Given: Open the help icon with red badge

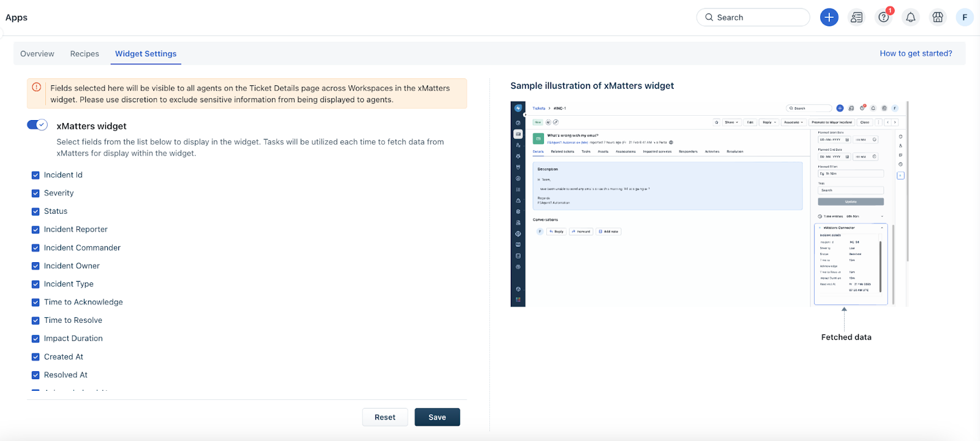Looking at the screenshot, I should click(x=884, y=17).
